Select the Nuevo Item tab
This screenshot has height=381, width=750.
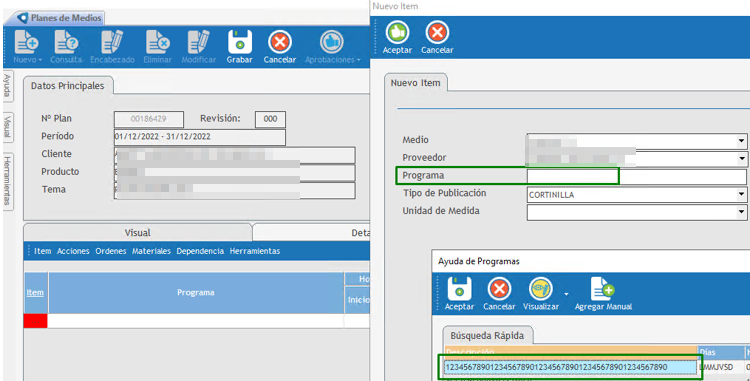(x=415, y=83)
